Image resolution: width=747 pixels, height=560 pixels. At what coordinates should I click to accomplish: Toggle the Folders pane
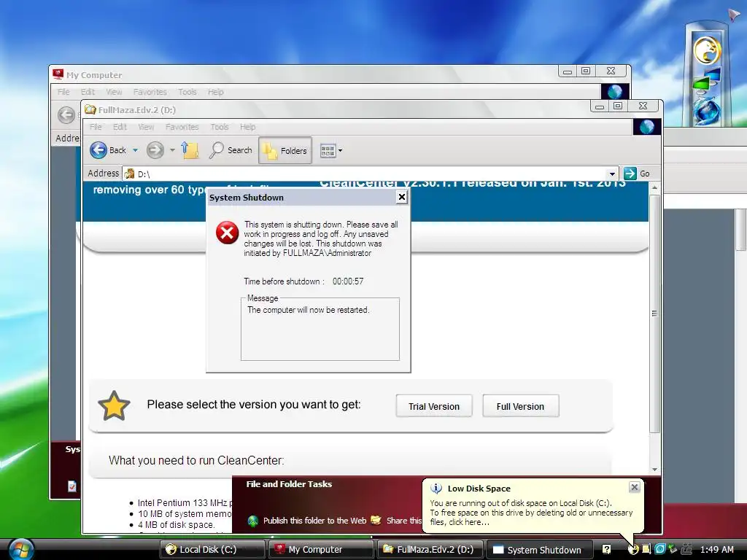285,150
